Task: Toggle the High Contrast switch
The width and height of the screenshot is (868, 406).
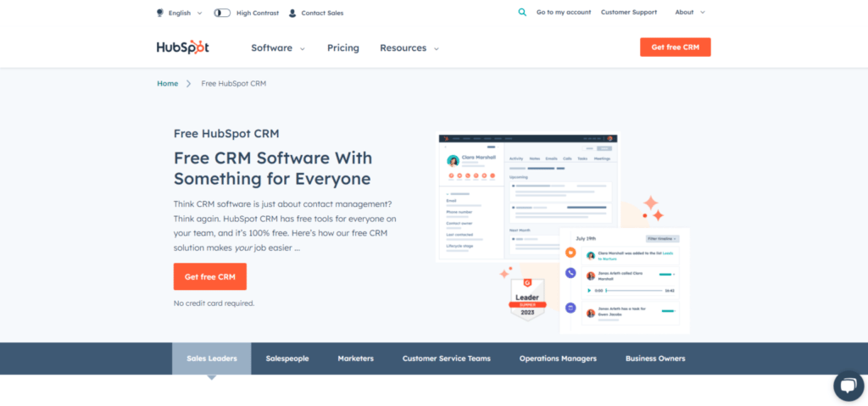Action: [222, 13]
